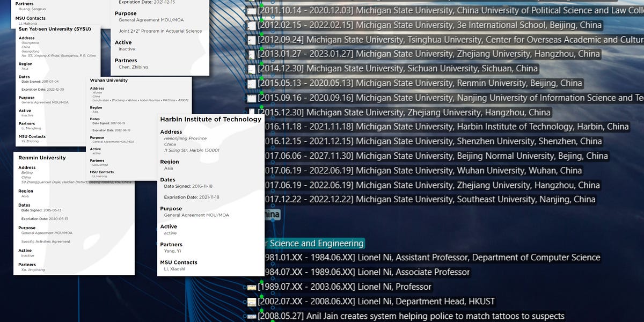Click the icon beside the Lionel Ni Department Head, HKUST row
This screenshot has width=644, height=322.
(251, 302)
